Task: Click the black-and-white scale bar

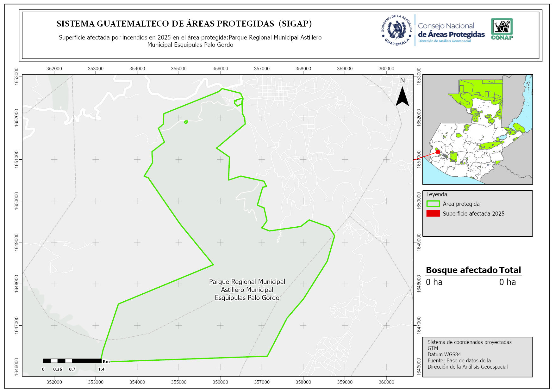Action: click(72, 361)
